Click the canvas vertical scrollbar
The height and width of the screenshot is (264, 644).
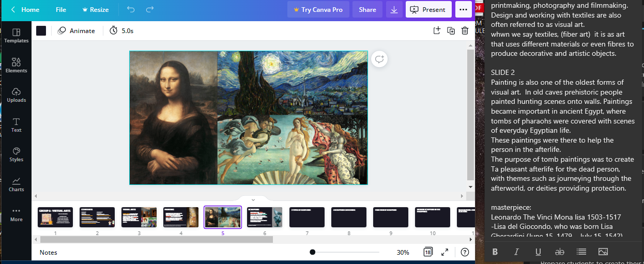pyautogui.click(x=470, y=115)
